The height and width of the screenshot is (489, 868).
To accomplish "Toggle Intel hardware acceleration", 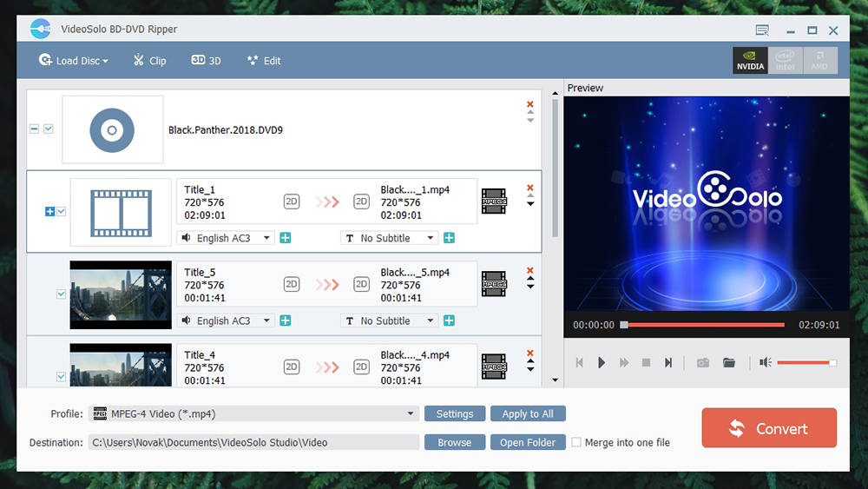I will coord(785,60).
